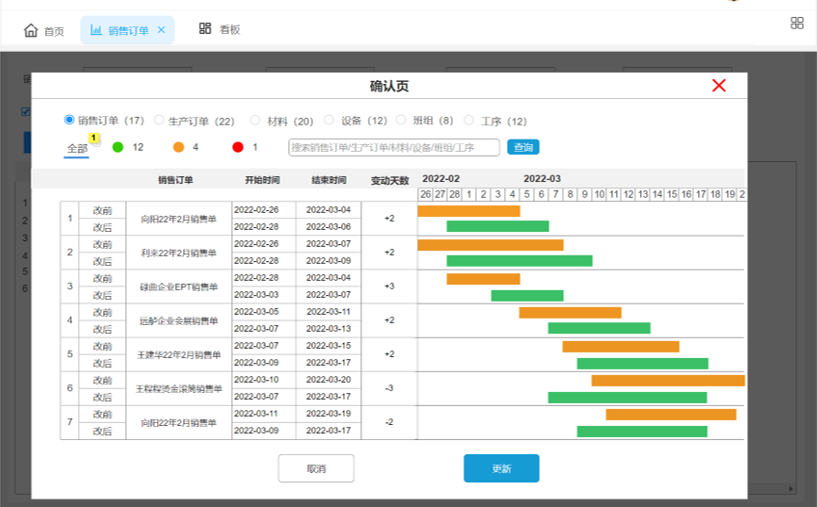The height and width of the screenshot is (507, 817).
Task: Click the 取消 cancel button
Action: coord(316,468)
